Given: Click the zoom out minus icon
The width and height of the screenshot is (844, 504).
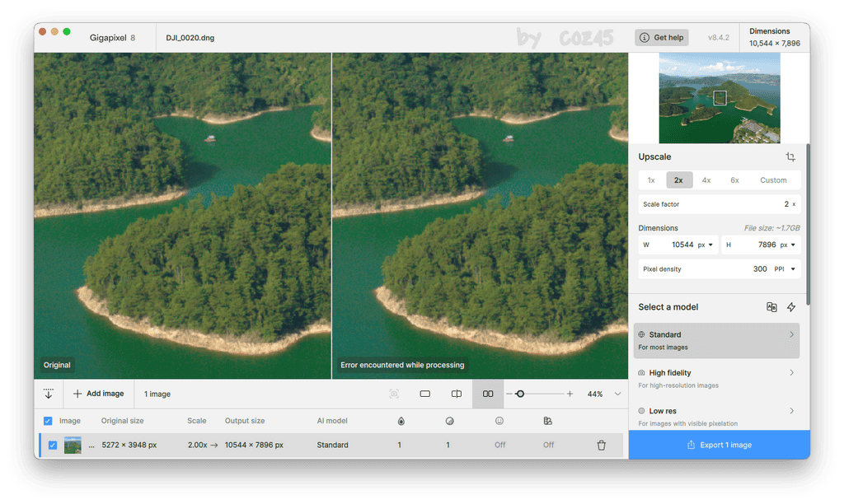Looking at the screenshot, I should click(x=509, y=394).
